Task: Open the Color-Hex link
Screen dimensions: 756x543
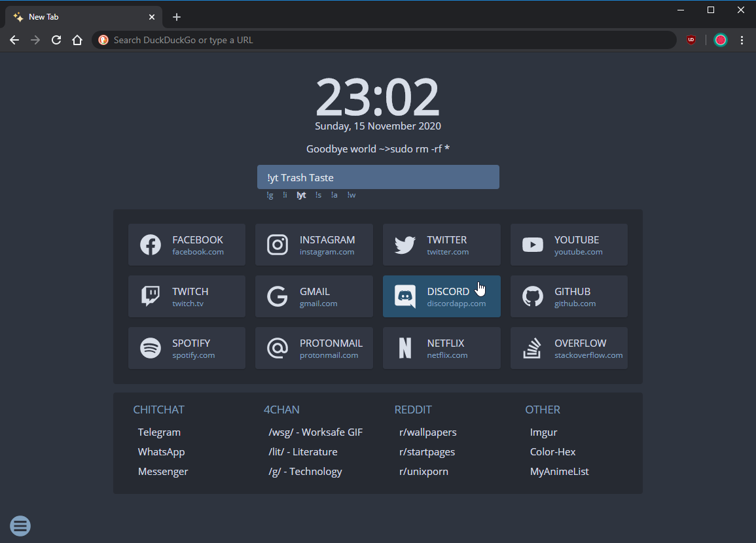Action: (x=552, y=452)
